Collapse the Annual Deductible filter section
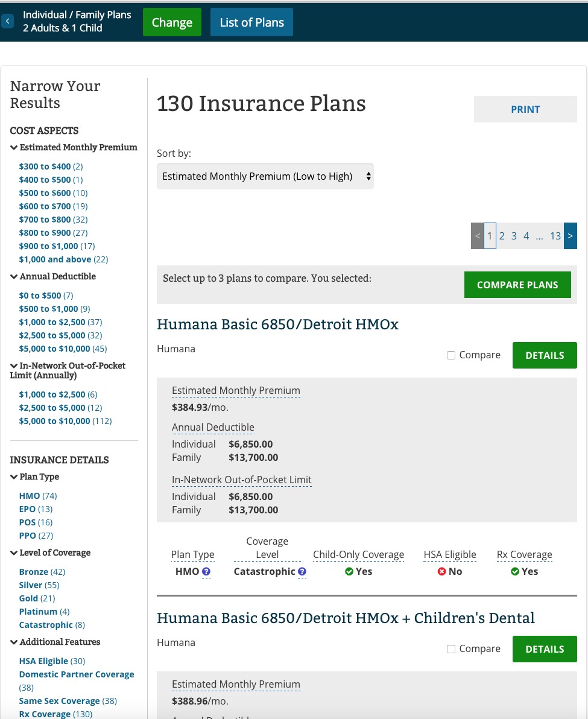This screenshot has height=719, width=588. click(14, 276)
